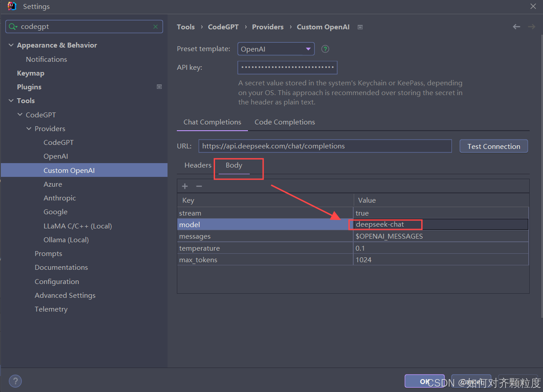Select the max_tokens key cell
The image size is (543, 392).
(265, 260)
